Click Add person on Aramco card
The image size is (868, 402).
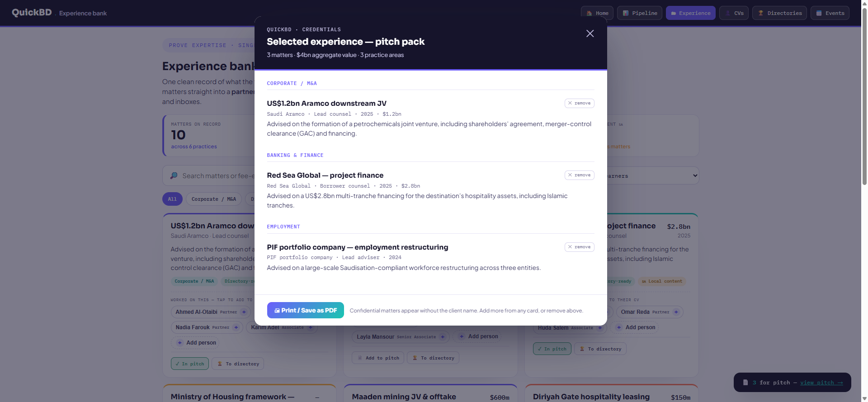point(196,343)
